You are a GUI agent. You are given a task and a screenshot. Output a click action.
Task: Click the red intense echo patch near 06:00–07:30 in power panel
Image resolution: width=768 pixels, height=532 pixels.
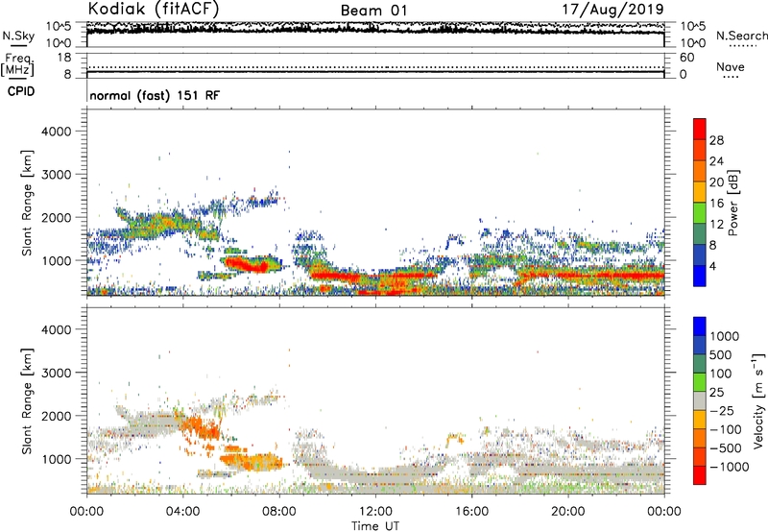click(x=247, y=264)
